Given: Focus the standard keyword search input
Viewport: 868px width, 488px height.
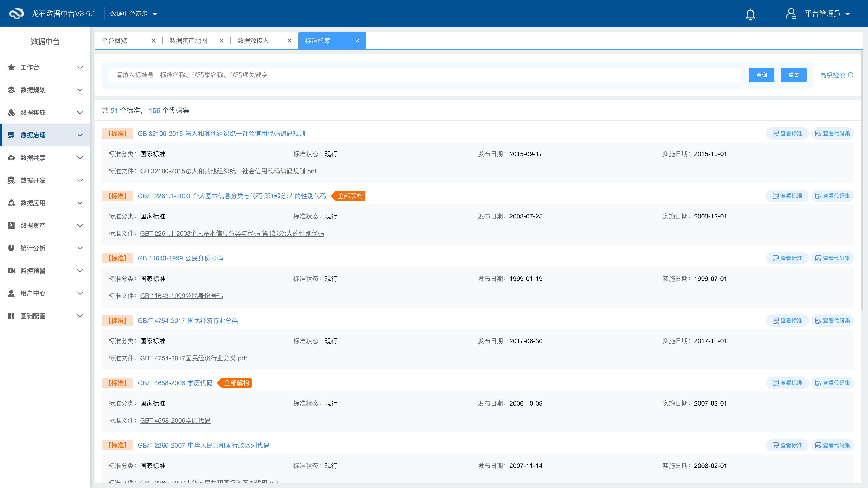Looking at the screenshot, I should click(x=425, y=75).
